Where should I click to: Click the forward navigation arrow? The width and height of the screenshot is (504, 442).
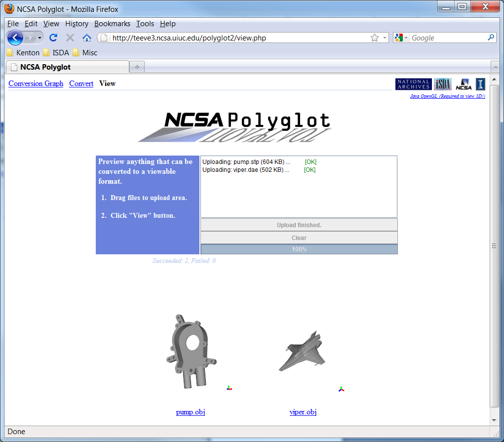tap(30, 38)
